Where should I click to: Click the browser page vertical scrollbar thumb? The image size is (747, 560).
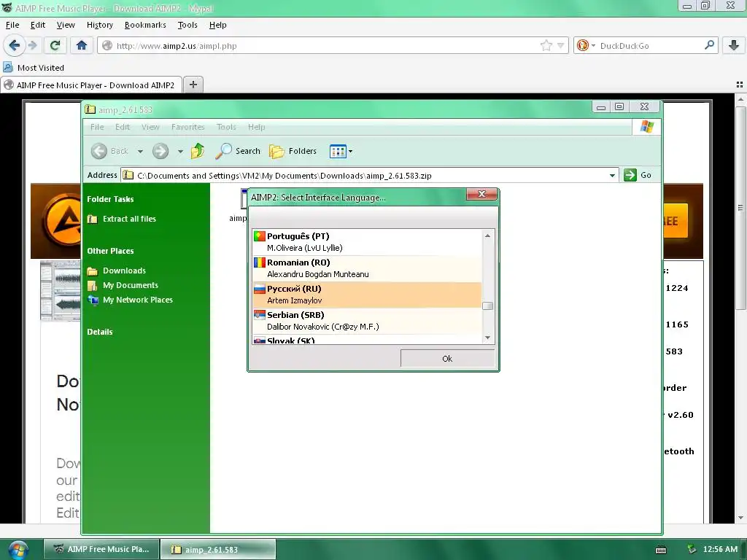coord(740,207)
